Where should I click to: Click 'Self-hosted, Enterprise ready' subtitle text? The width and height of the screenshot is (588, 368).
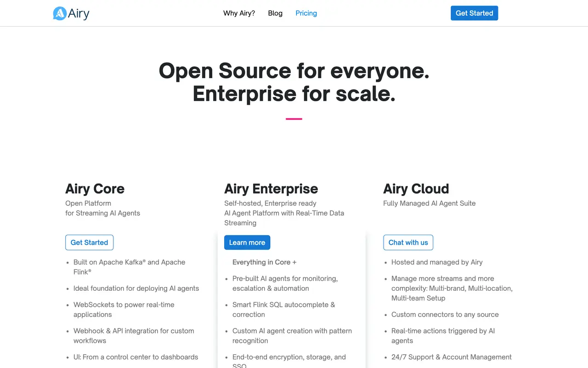coord(270,203)
